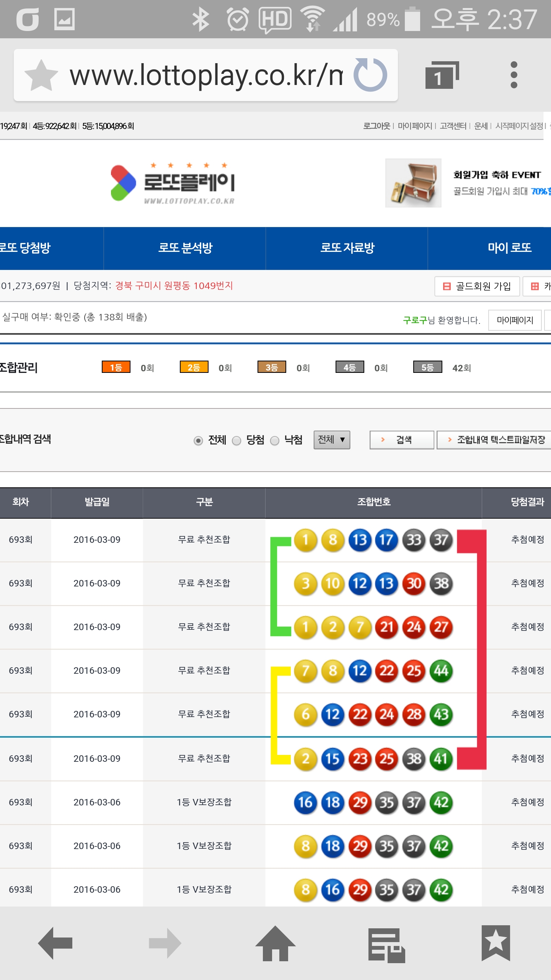Click 조합내역 텍스트파일저장 button
Screen dimensions: 551x980
[496, 440]
